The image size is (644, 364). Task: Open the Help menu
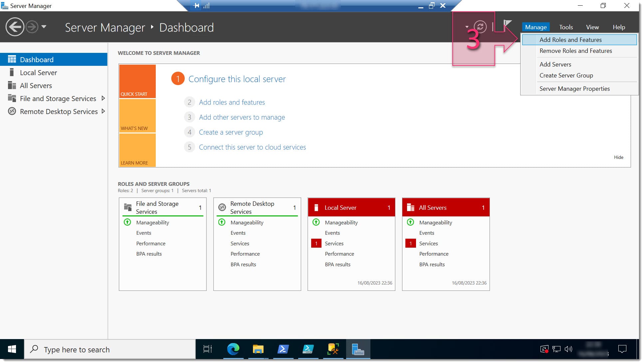(x=619, y=27)
